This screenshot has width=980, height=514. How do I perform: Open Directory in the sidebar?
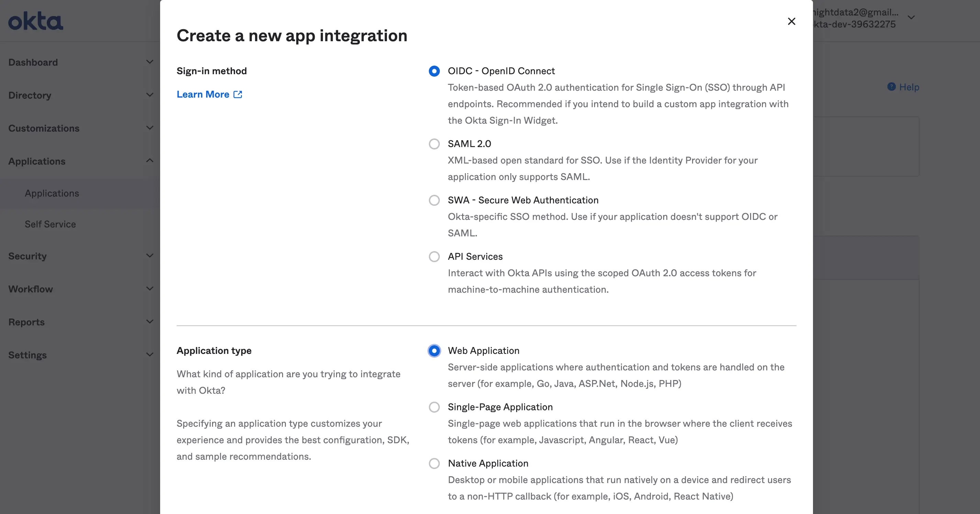click(30, 96)
